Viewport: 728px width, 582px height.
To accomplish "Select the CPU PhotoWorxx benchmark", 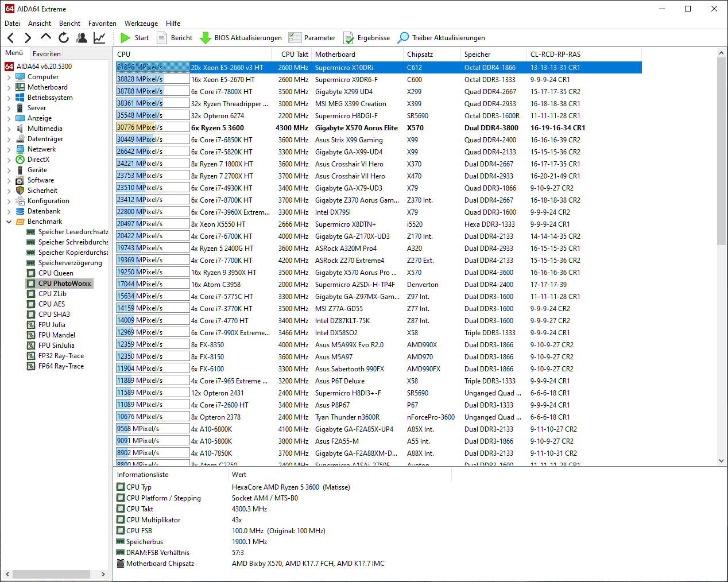I will pyautogui.click(x=59, y=284).
